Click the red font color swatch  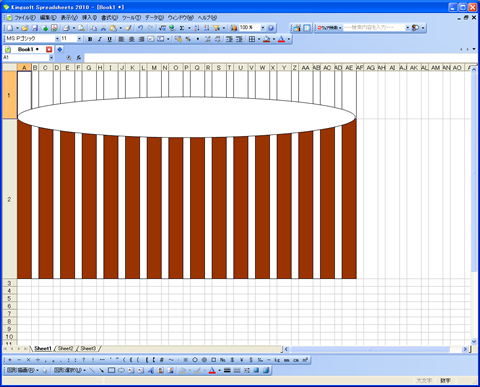[x=281, y=39]
